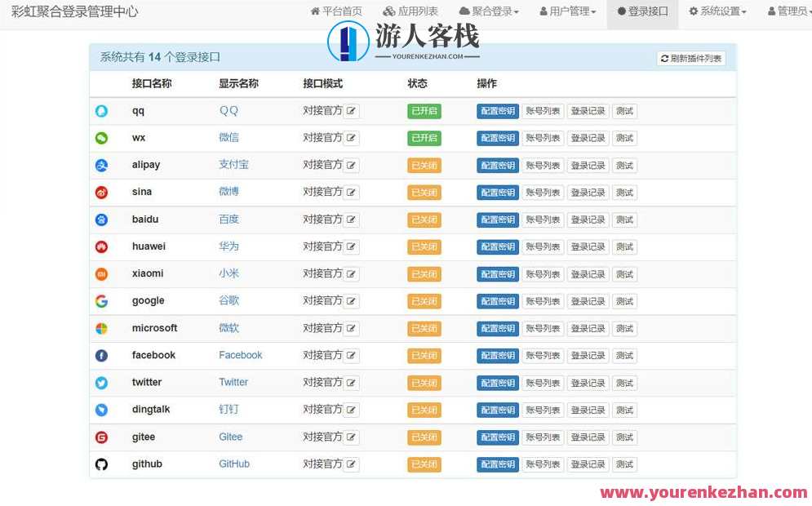Click 登录记录 link for alipay

(588, 165)
